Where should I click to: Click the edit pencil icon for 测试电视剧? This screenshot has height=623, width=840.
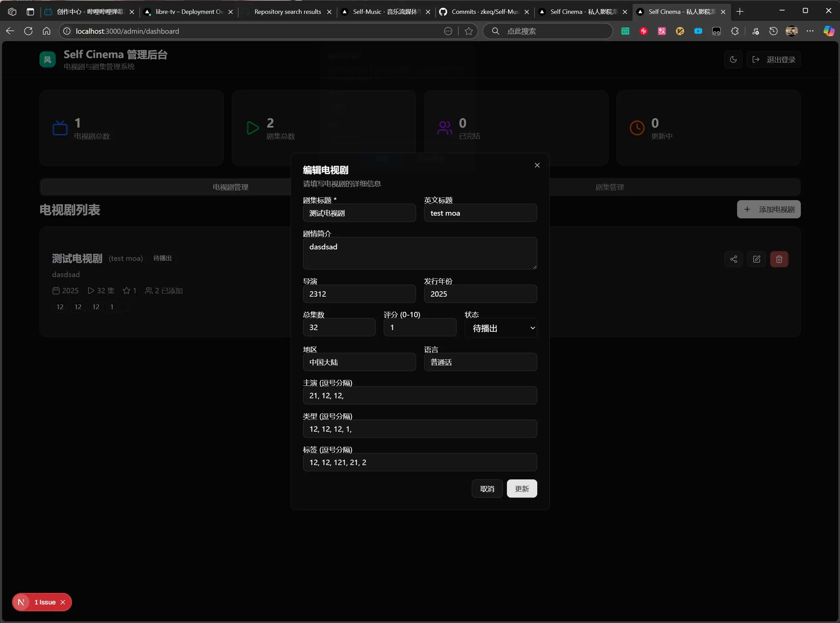pyautogui.click(x=756, y=259)
